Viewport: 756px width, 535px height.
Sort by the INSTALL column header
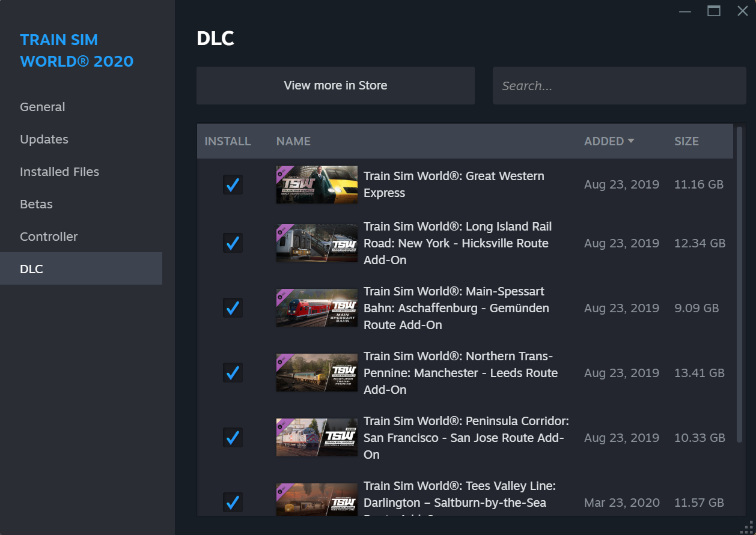(x=228, y=141)
